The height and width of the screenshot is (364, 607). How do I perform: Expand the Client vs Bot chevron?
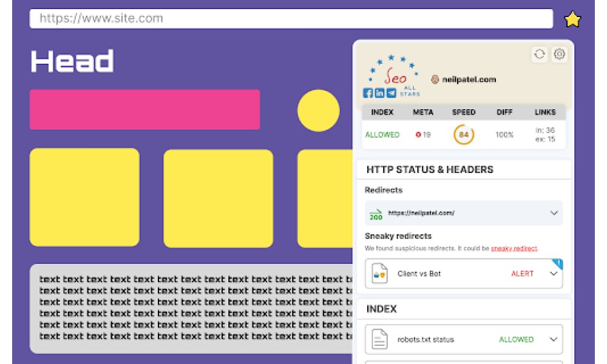pyautogui.click(x=554, y=274)
